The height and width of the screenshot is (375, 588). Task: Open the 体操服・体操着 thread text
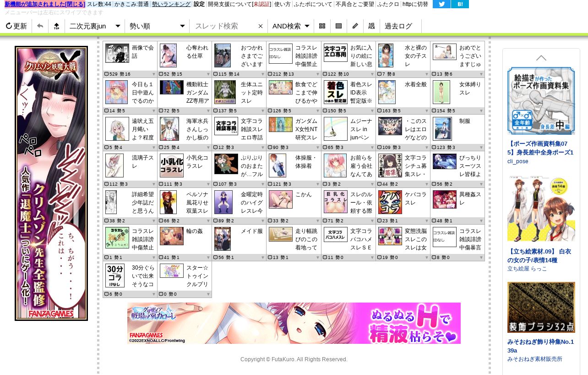[x=307, y=161]
